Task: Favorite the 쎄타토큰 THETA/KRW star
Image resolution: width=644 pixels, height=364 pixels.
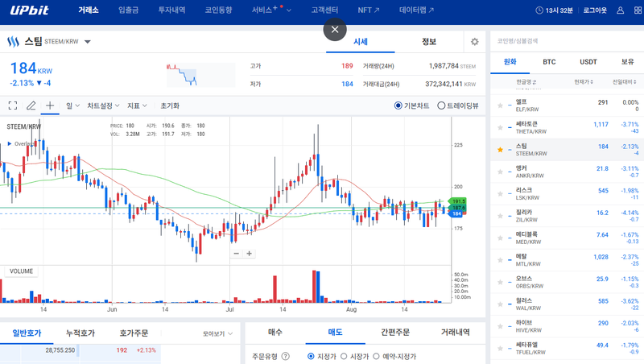Action: pos(500,128)
